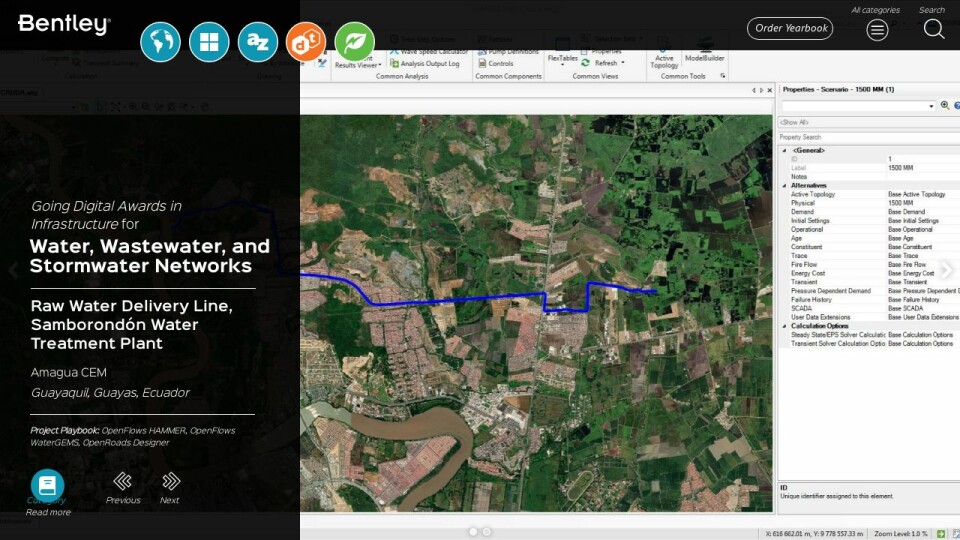Collapse the General section
The height and width of the screenshot is (540, 960).
click(784, 151)
